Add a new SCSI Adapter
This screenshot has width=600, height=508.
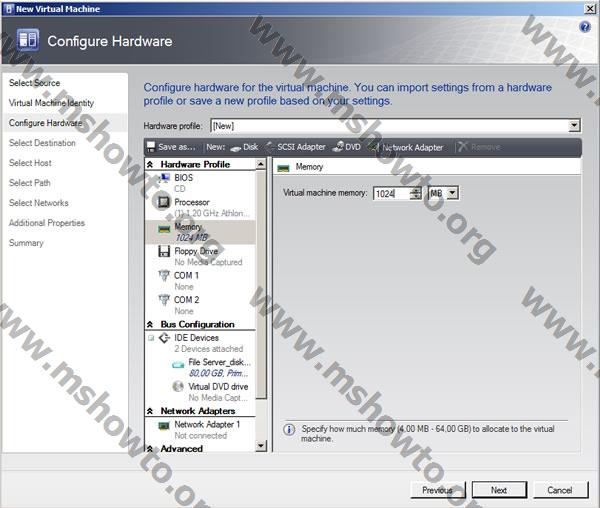(295, 147)
